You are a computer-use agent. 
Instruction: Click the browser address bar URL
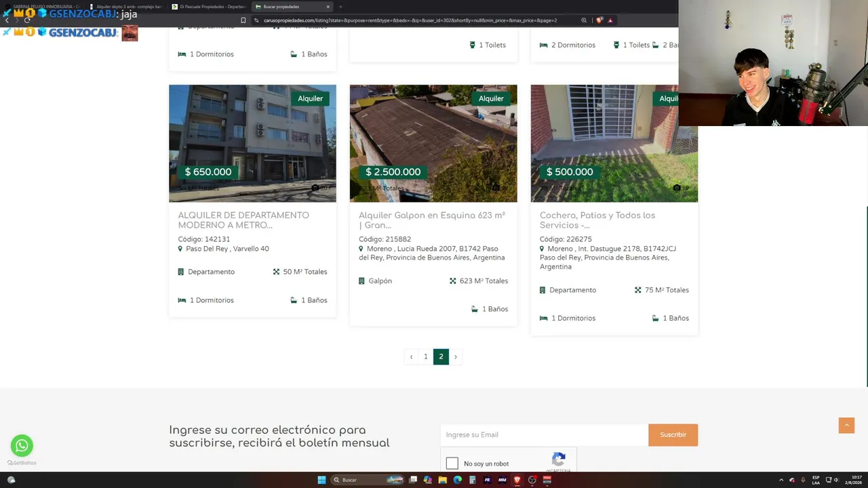point(410,20)
